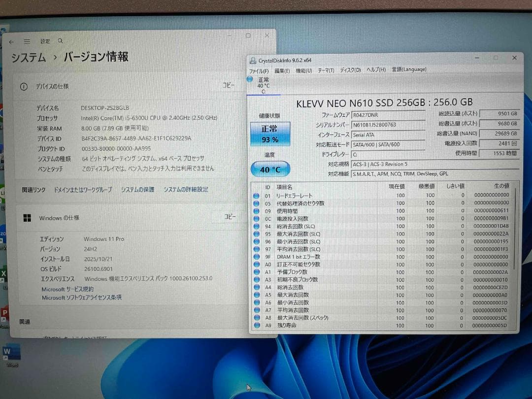The image size is (532, 399).
Task: Click the info icon beside デバイスの仕様
Action: (24, 87)
